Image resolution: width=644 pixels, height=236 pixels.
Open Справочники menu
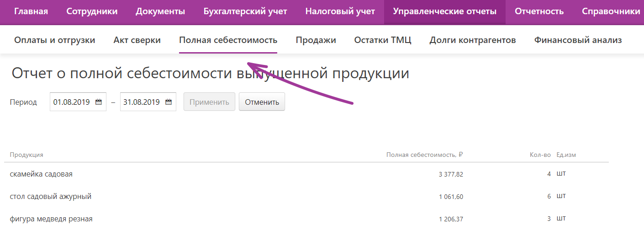pos(611,12)
